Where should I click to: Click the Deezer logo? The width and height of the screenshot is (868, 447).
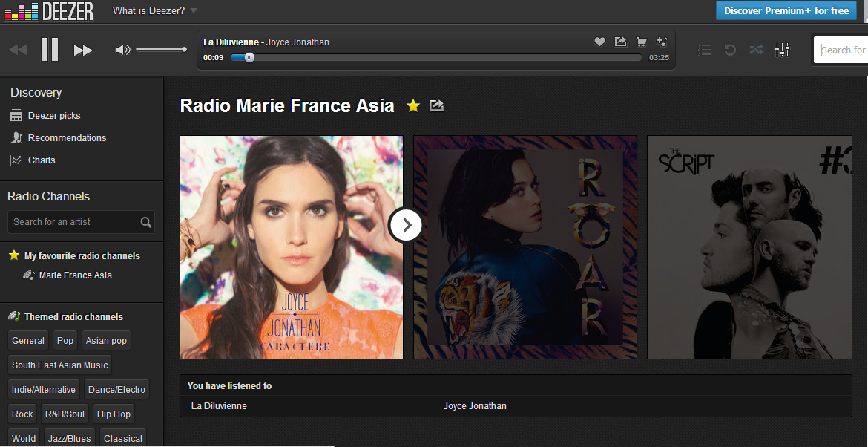pyautogui.click(x=49, y=11)
